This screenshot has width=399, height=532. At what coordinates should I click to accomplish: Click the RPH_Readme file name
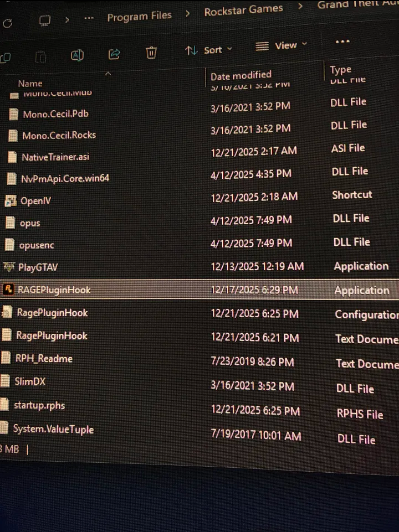tap(44, 358)
